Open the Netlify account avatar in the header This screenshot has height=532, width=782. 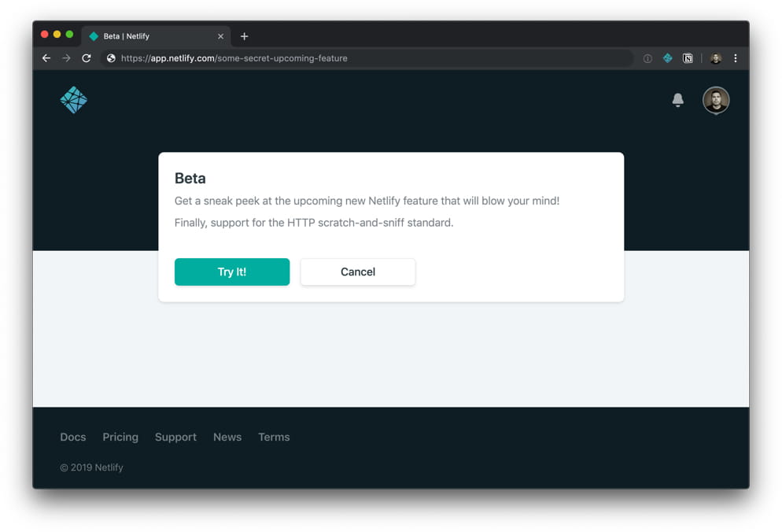715,100
